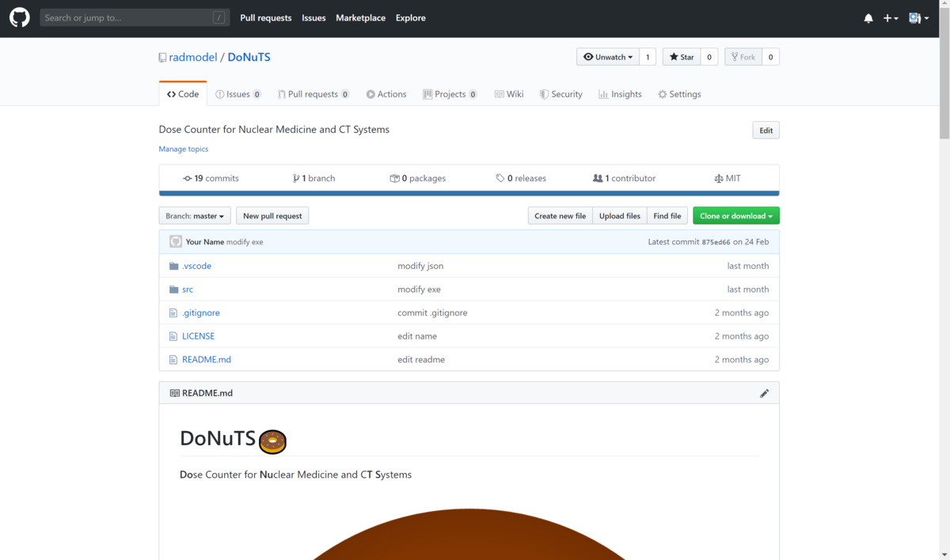Open the radmodel owner link
Image resolution: width=950 pixels, height=560 pixels.
[x=193, y=57]
